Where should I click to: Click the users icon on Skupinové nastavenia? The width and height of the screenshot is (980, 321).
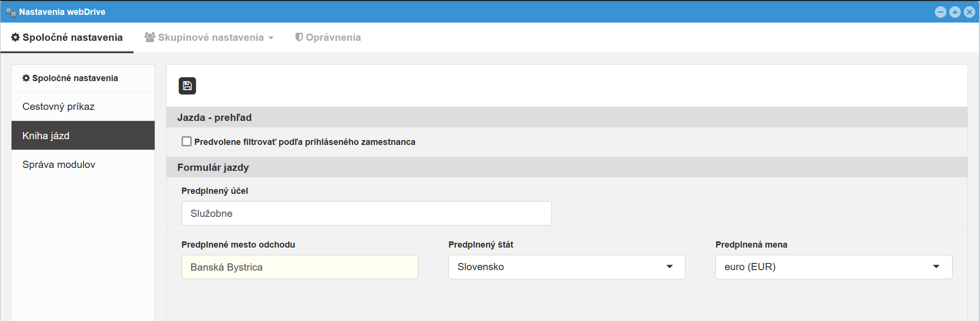(150, 37)
